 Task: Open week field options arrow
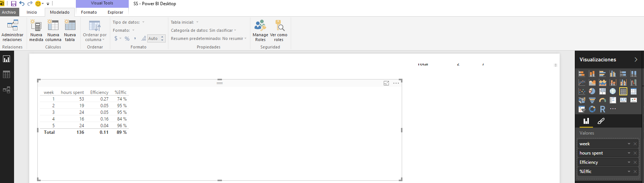tap(629, 144)
